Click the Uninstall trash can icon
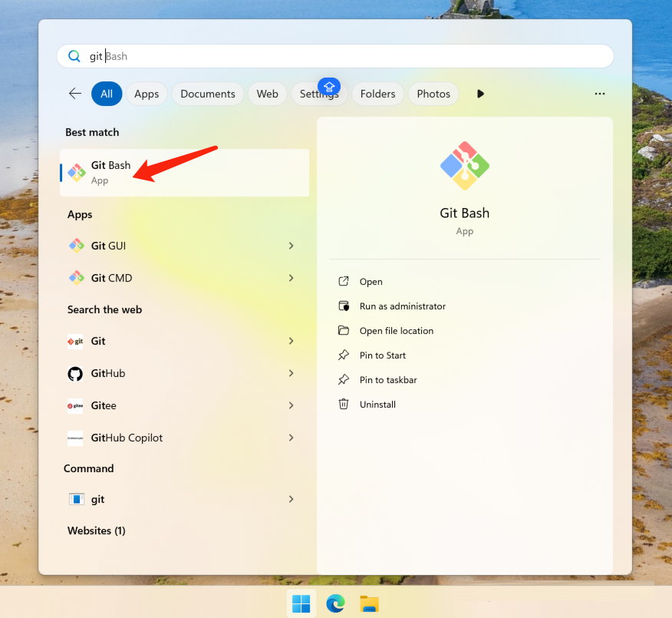 [344, 404]
